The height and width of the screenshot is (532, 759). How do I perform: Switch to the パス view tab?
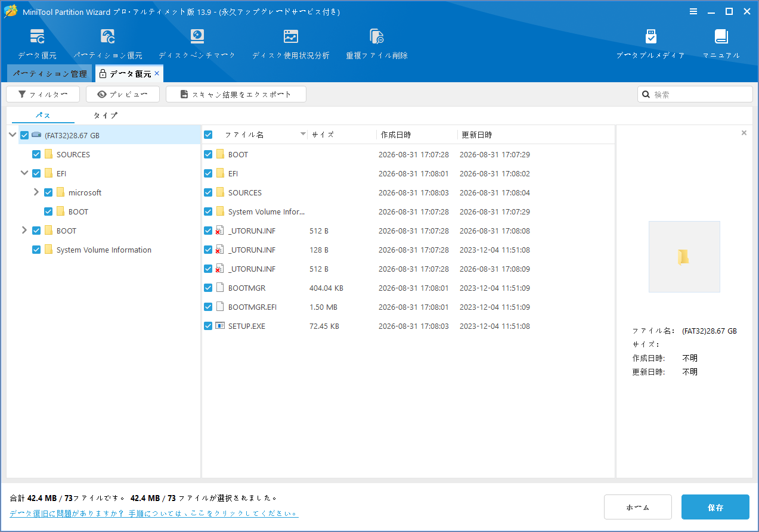(x=43, y=116)
